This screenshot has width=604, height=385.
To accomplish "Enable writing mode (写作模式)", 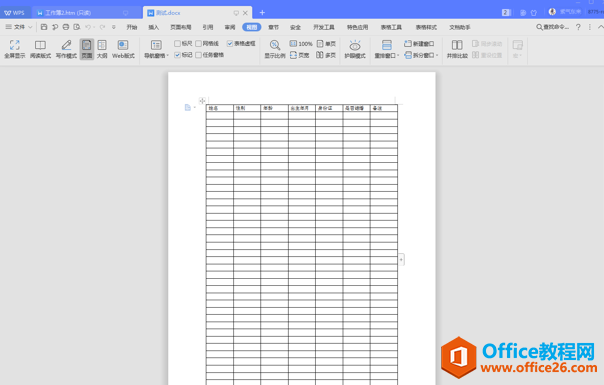I will pos(66,49).
